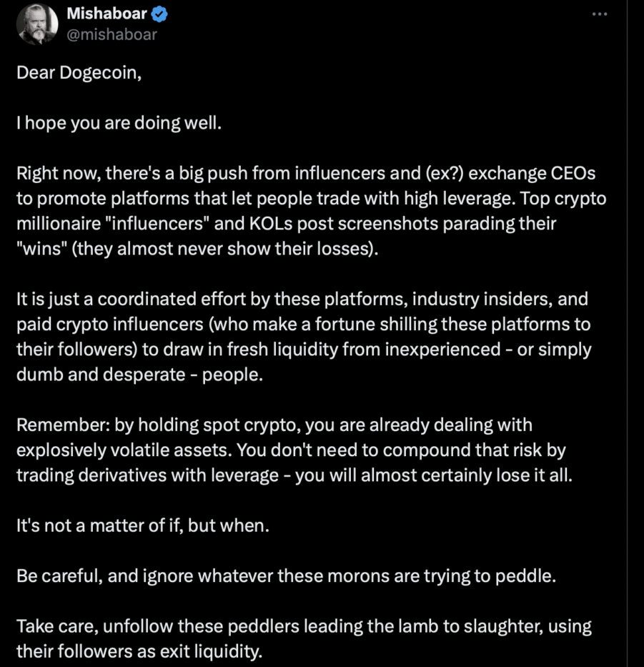Click the Mishaboar display name
The height and width of the screenshot is (667, 644).
pyautogui.click(x=107, y=14)
